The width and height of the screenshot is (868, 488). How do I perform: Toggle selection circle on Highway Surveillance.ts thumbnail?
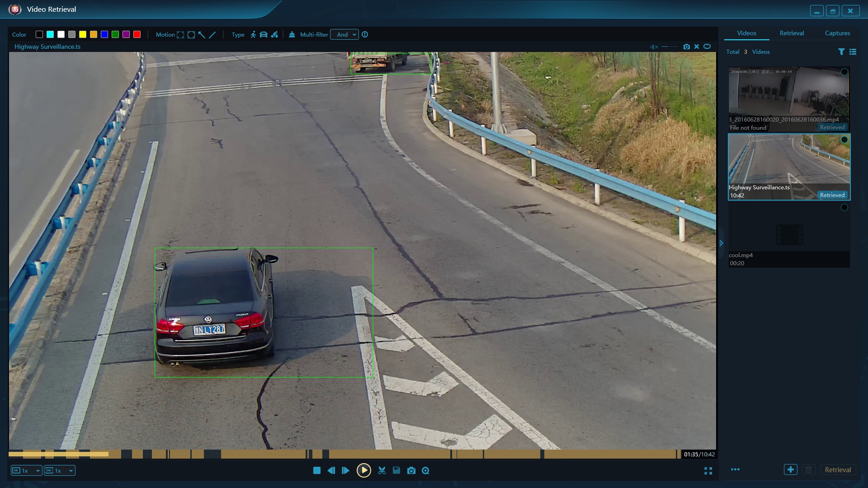point(844,140)
